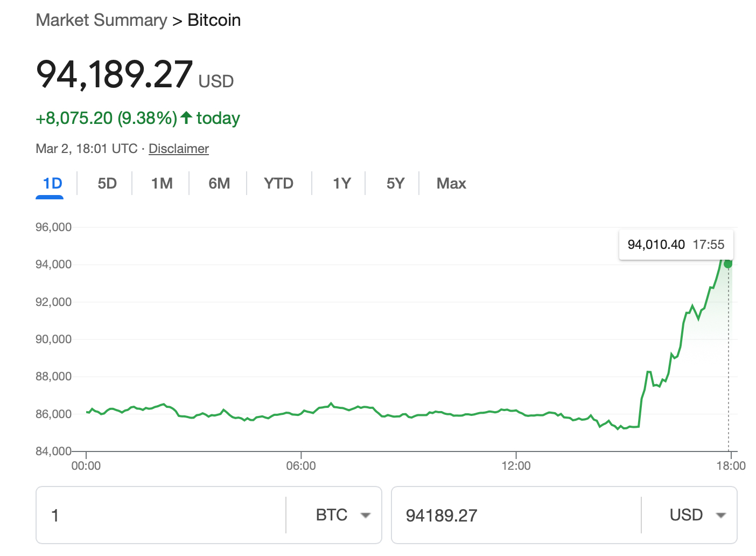Click the 12:00 mark on time axis
Screen dimensions: 756x556
516,465
